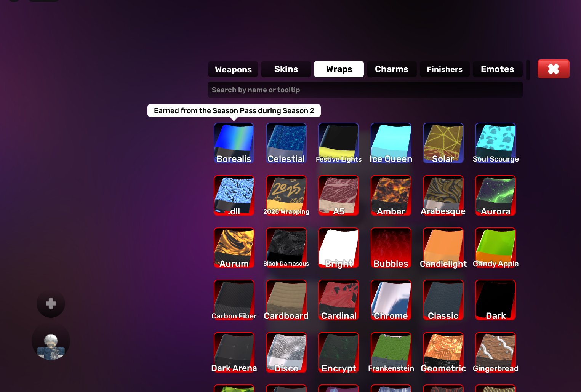The width and height of the screenshot is (581, 392).
Task: Select the Chrome wrap
Action: [x=391, y=300]
